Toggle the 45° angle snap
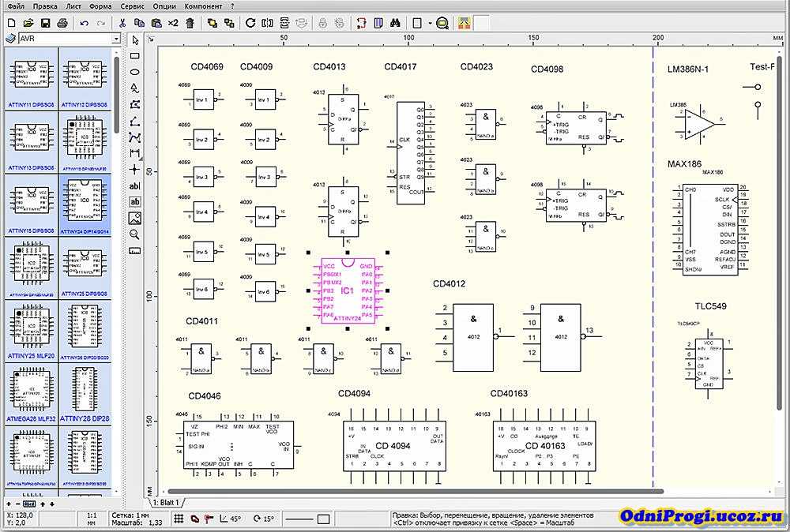790x532 pixels. coord(231,519)
